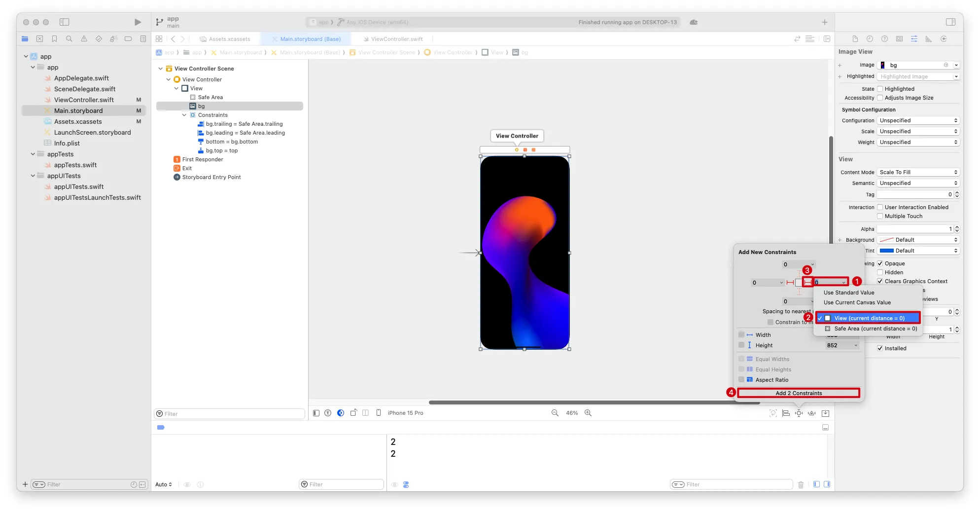The height and width of the screenshot is (512, 980).
Task: Collapse the Constraints tree group
Action: pos(184,115)
